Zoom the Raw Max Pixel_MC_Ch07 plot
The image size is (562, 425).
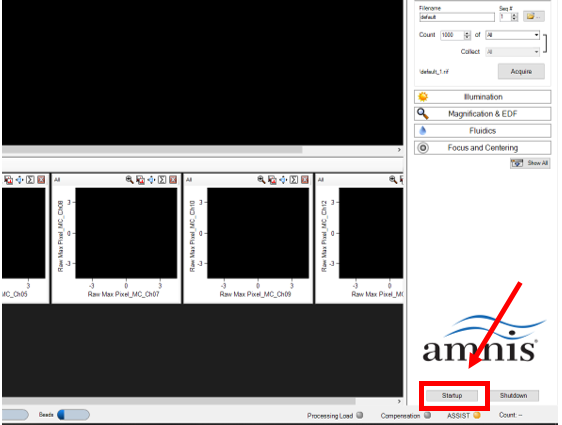(x=129, y=180)
